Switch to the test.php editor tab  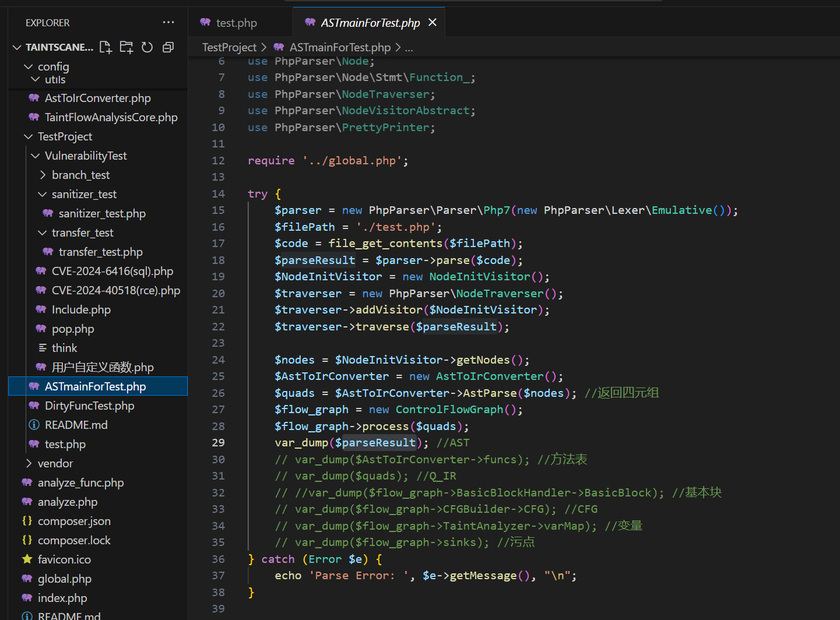(x=236, y=23)
